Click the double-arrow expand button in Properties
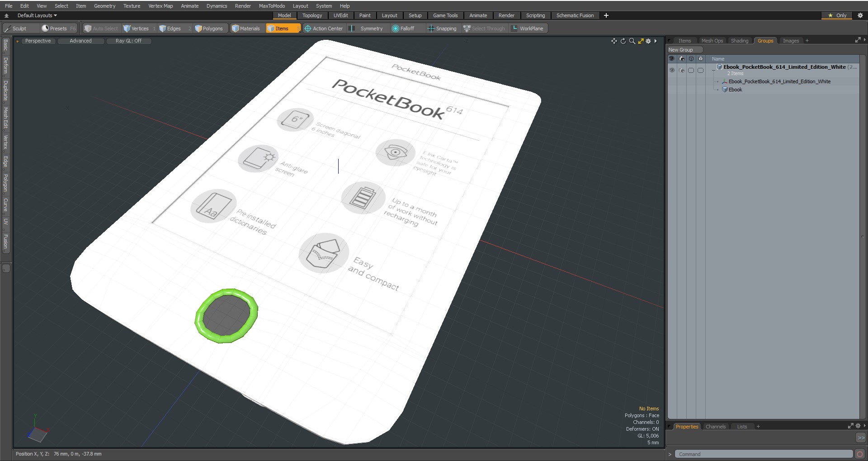 [x=861, y=438]
